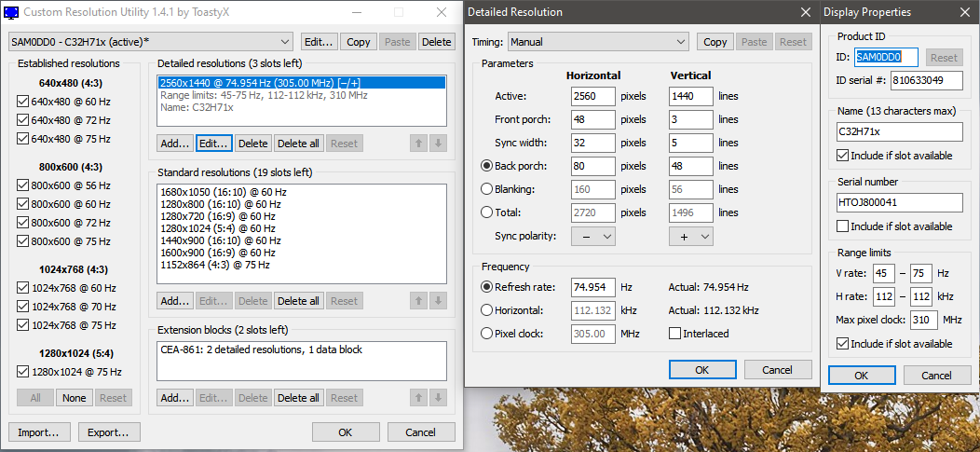The image size is (980, 452).
Task: Click move-down arrow in Detailed resolutions
Action: [439, 144]
